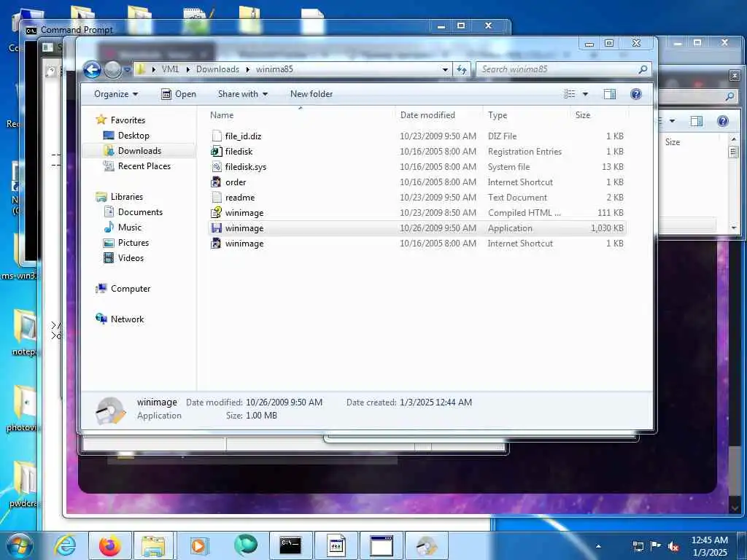The image size is (747, 560).
Task: Select Downloads under Favorites
Action: [x=139, y=151]
